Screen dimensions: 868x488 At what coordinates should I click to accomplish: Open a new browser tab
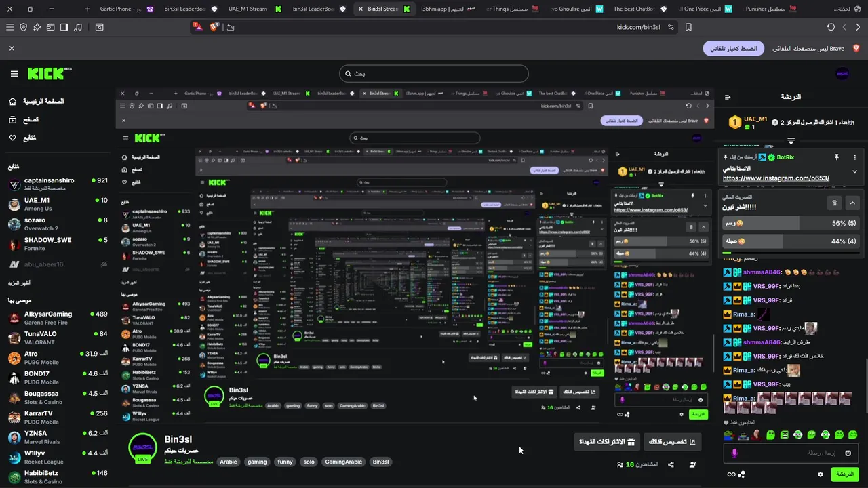(87, 9)
